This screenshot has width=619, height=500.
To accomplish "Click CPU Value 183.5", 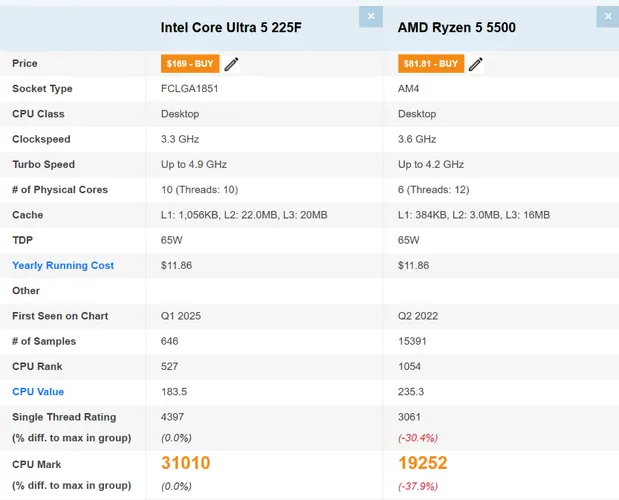I will point(174,391).
